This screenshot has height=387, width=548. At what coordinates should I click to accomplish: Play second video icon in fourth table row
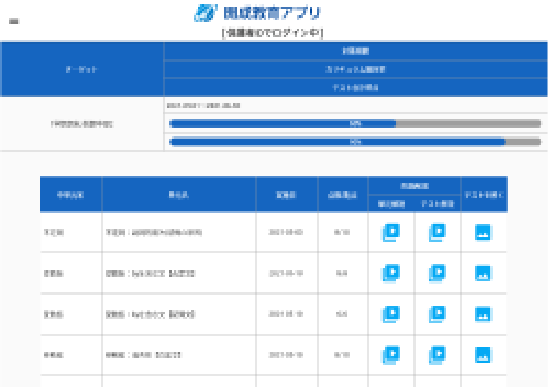coord(437,355)
